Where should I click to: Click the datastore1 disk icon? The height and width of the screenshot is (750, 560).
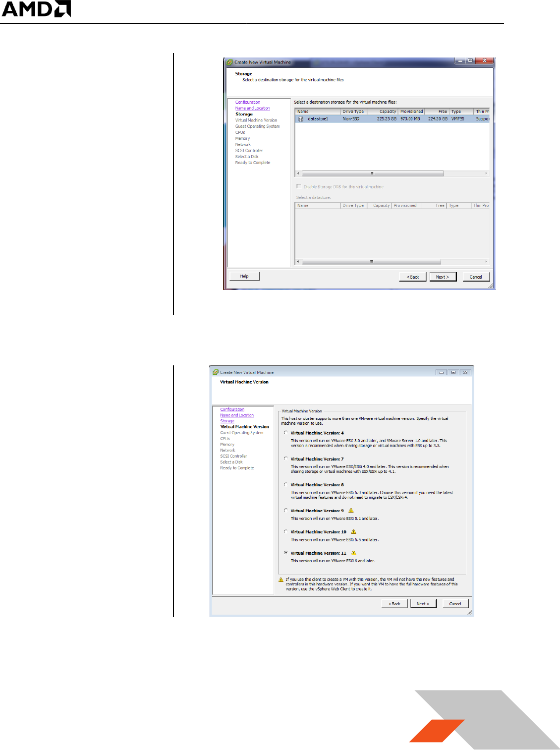coord(301,119)
